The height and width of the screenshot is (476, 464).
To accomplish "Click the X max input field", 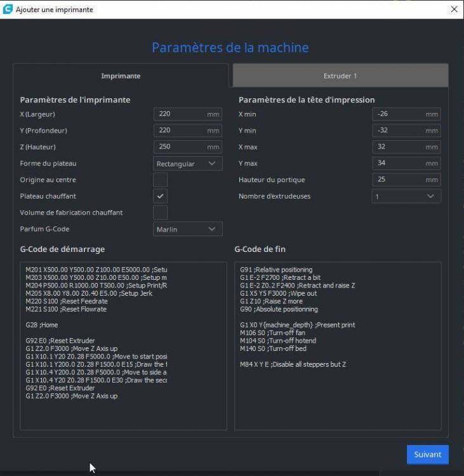I will (406, 147).
